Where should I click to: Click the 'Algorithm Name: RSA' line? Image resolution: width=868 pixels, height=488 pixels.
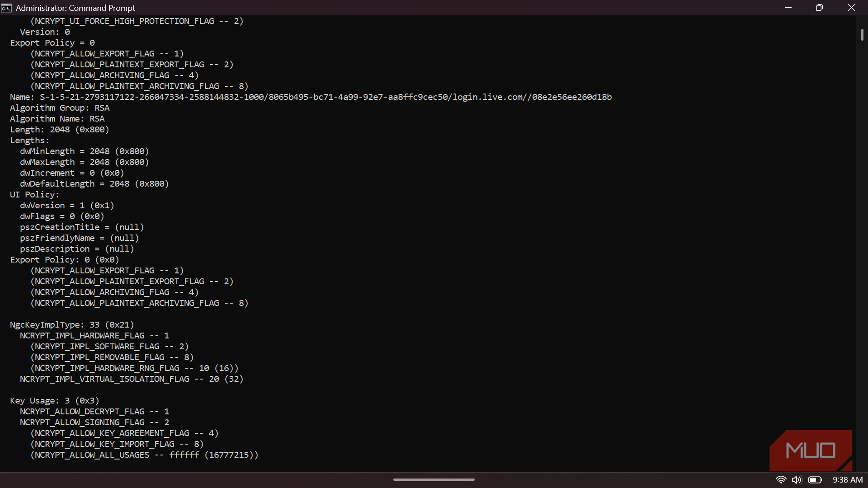coord(57,119)
